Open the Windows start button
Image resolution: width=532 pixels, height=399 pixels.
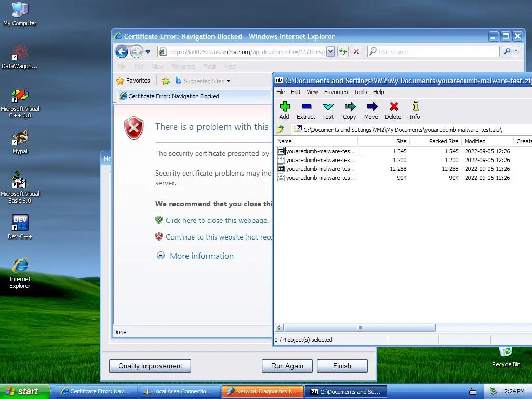(25, 391)
